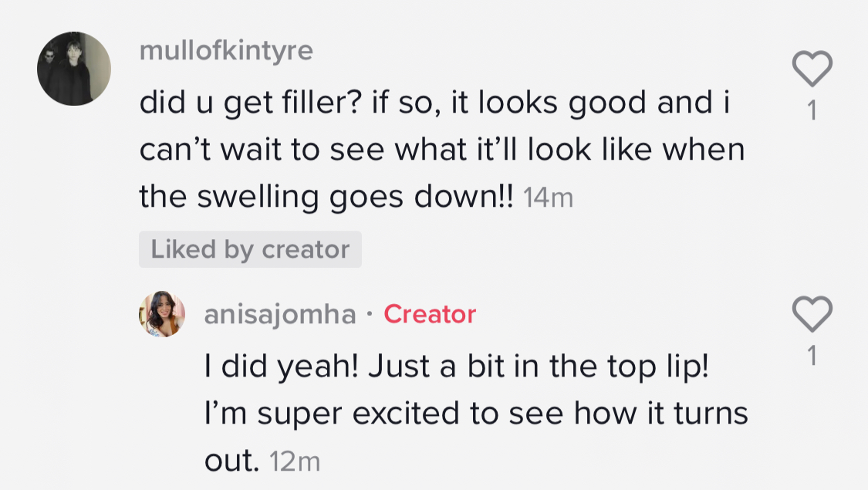Click "the swelling goes down!!" text
Screen dimensions: 868x490
[x=326, y=197]
